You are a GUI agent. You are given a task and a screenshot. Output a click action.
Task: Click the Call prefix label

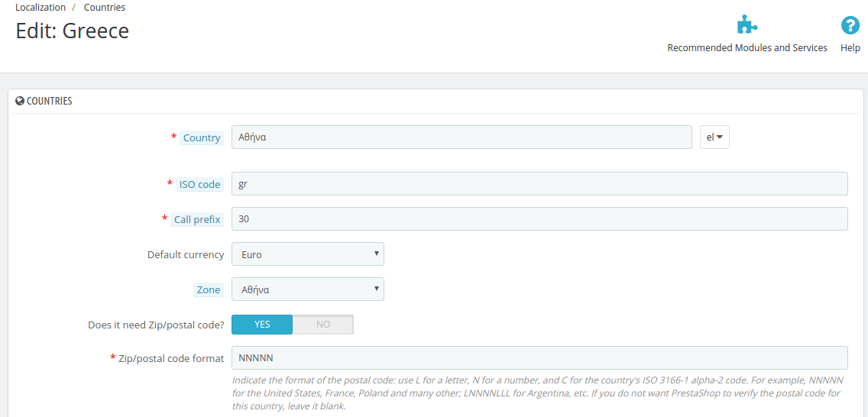[197, 219]
